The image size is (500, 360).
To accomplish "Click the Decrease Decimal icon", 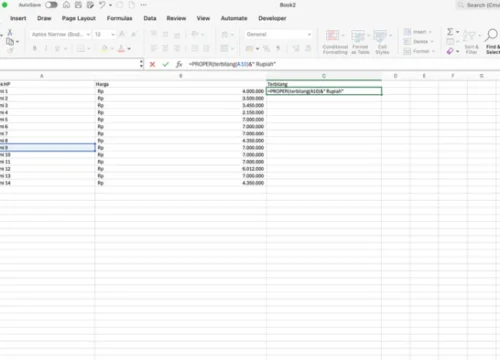I will pos(308,49).
